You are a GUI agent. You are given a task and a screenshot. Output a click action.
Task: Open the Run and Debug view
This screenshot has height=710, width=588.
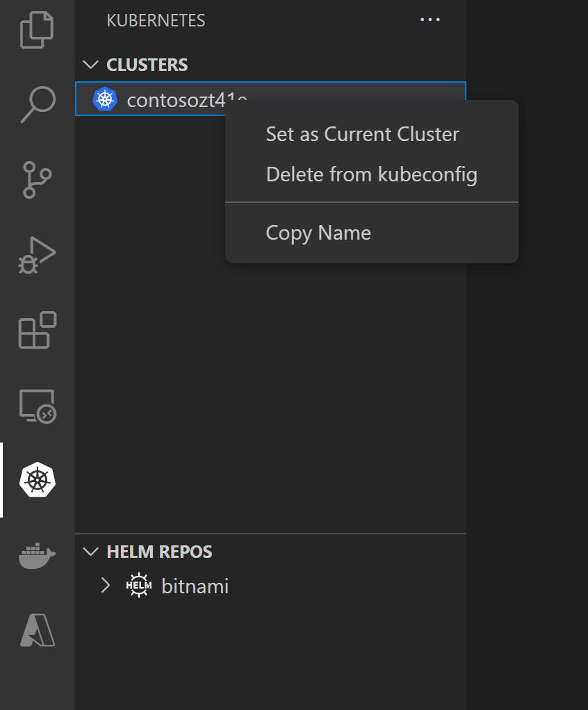(36, 254)
